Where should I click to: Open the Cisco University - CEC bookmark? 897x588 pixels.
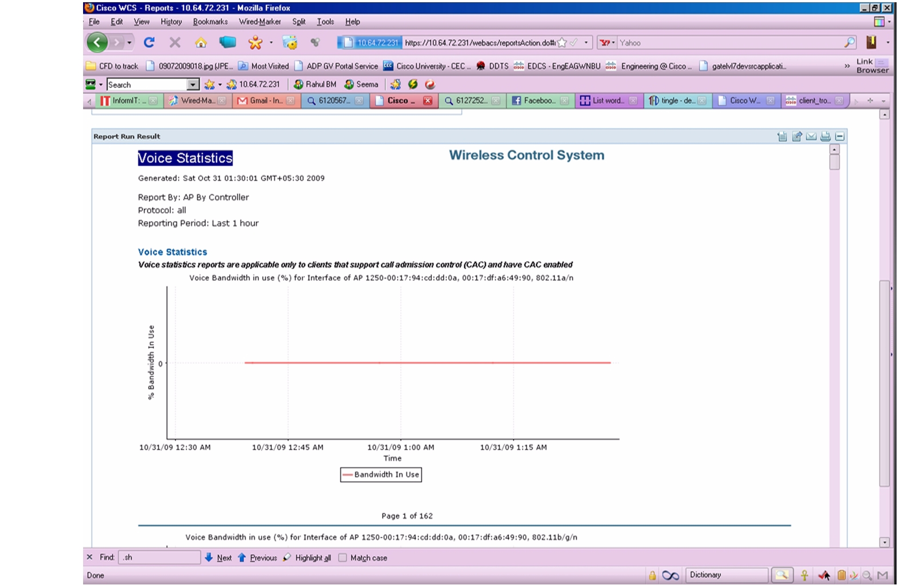coord(427,66)
